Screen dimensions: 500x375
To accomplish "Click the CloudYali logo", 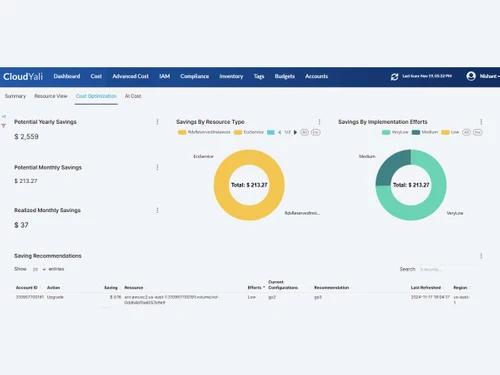I will [23, 77].
